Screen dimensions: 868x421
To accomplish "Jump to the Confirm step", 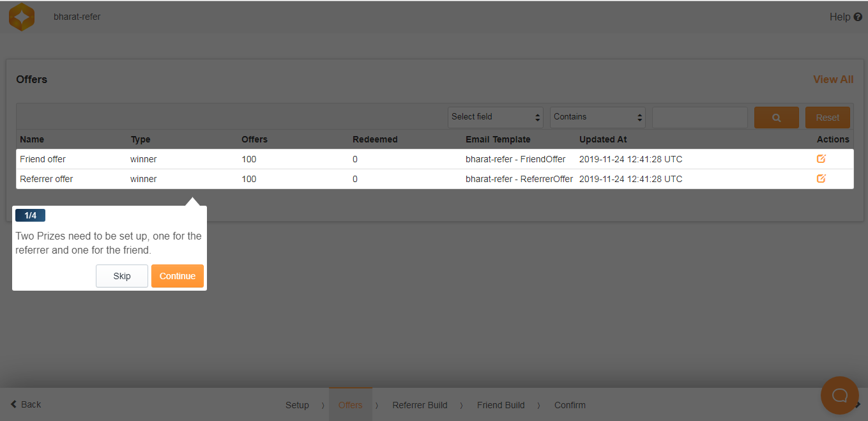I will click(570, 405).
